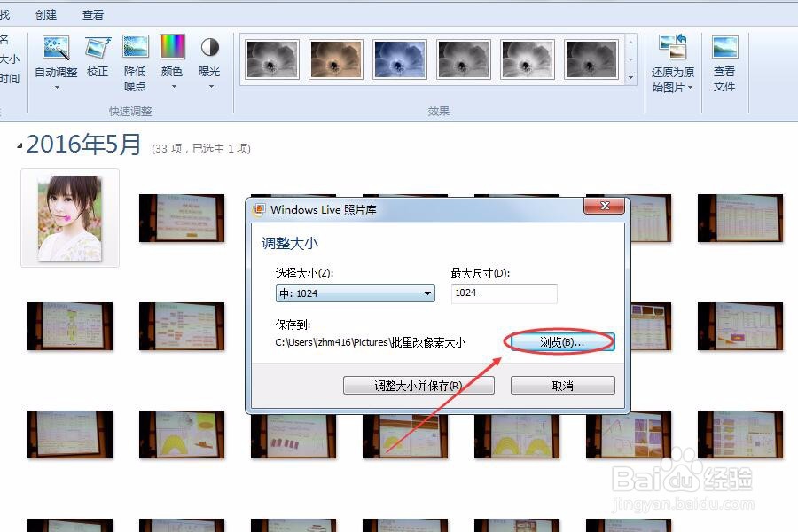
Task: Expand the effects gallery more button
Action: [x=631, y=76]
